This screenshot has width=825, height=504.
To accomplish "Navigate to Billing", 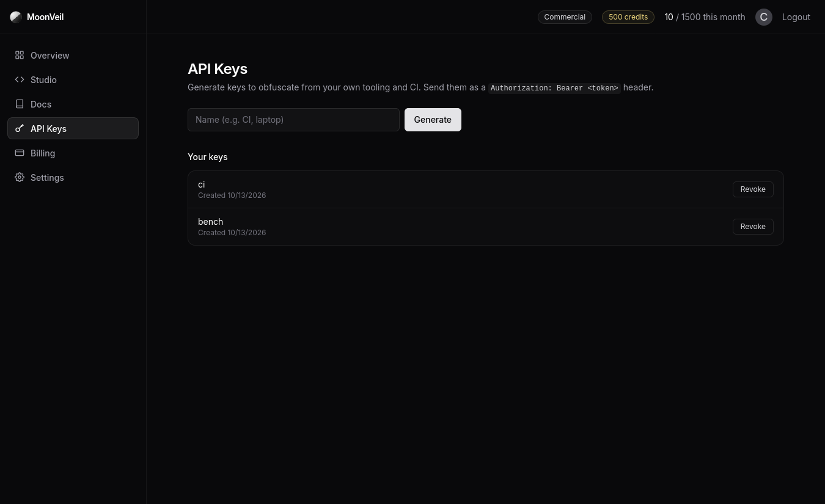I will click(x=73, y=153).
